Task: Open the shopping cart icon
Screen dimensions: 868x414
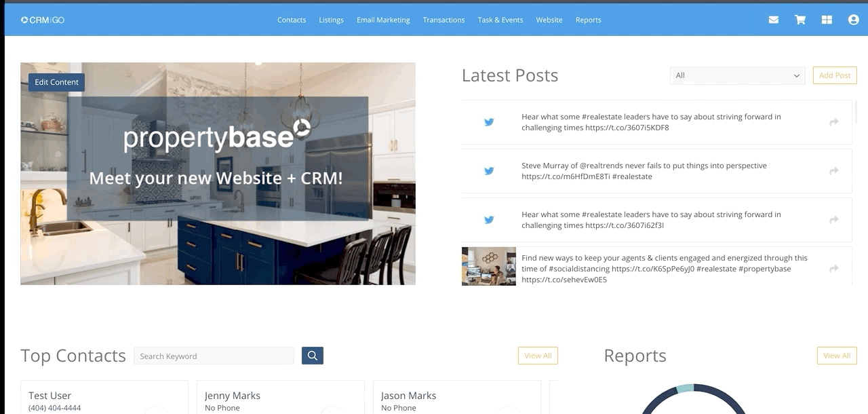Action: coord(800,20)
